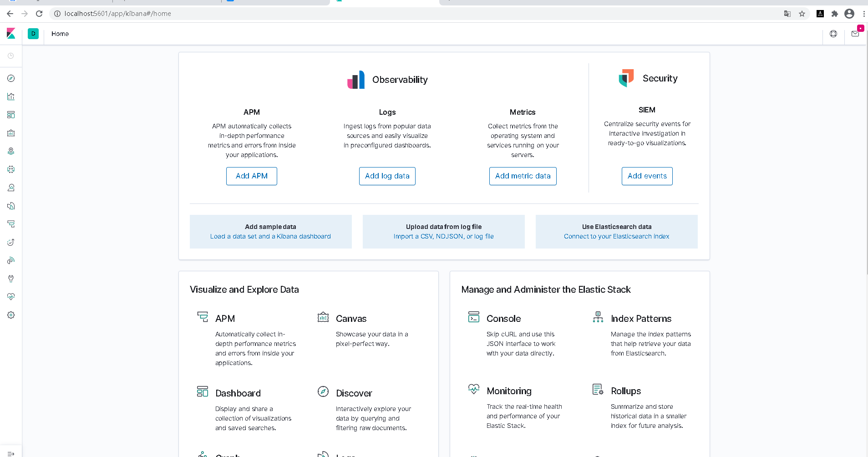
Task: Open the newsfeed mail icon
Action: pyautogui.click(x=855, y=34)
